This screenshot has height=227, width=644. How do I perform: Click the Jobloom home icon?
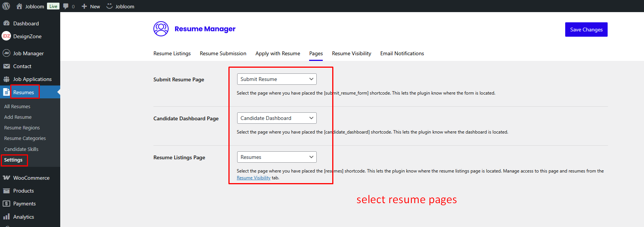click(x=19, y=6)
